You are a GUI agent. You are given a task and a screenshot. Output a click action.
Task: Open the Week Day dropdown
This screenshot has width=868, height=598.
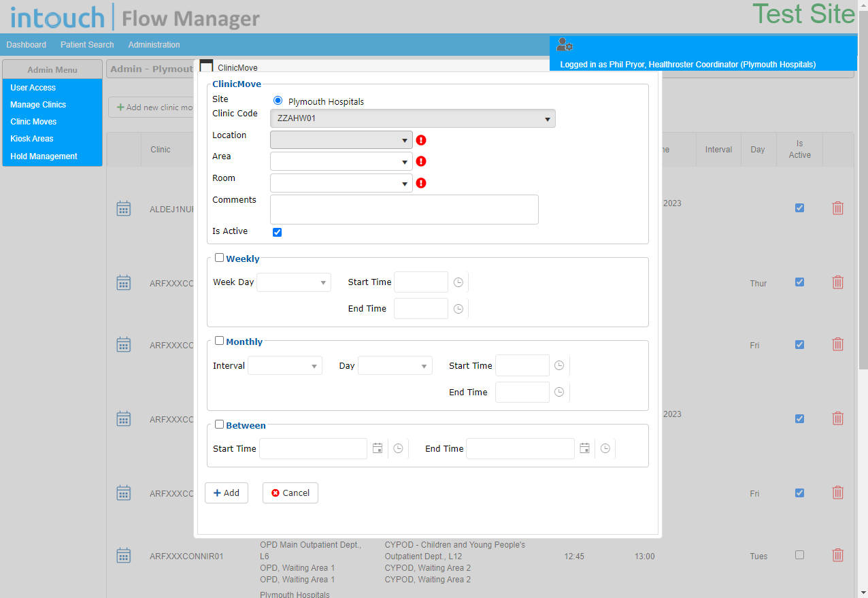pyautogui.click(x=294, y=282)
